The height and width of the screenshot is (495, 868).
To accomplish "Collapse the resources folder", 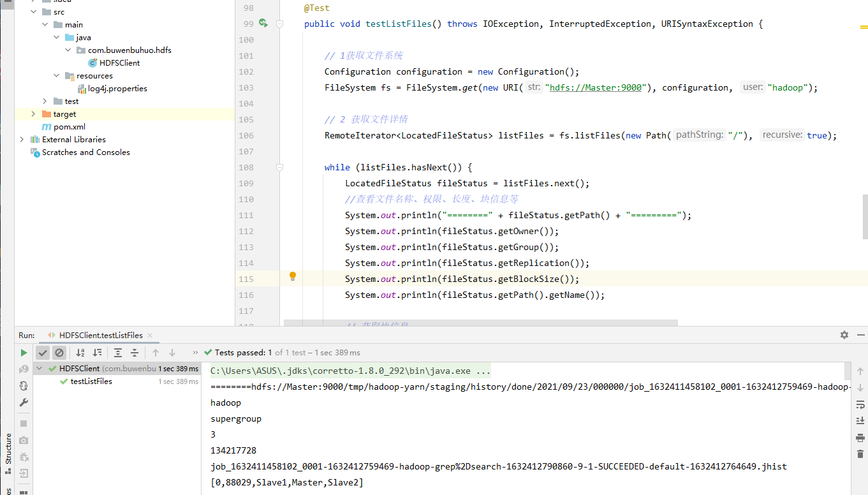I will [x=57, y=75].
